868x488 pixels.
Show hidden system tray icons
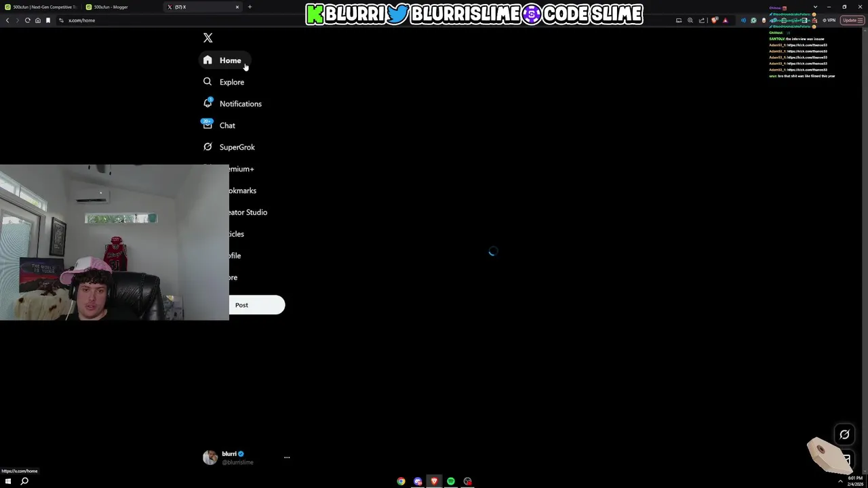[x=840, y=481]
